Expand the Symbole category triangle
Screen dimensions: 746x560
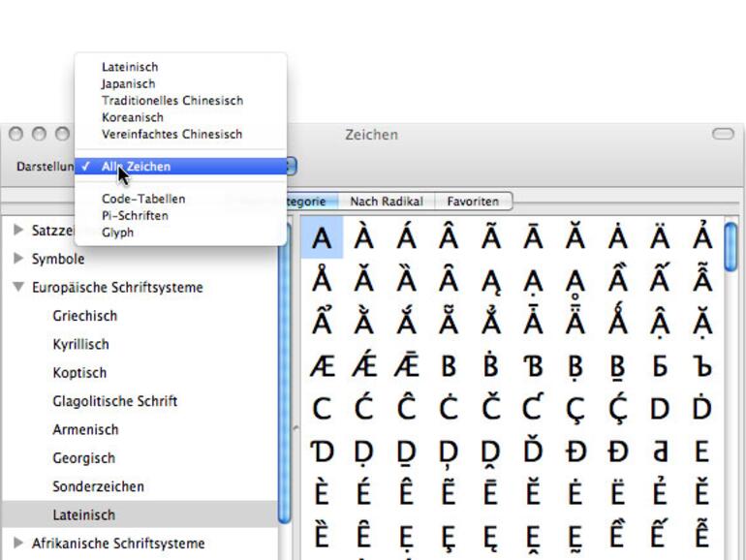click(x=18, y=259)
